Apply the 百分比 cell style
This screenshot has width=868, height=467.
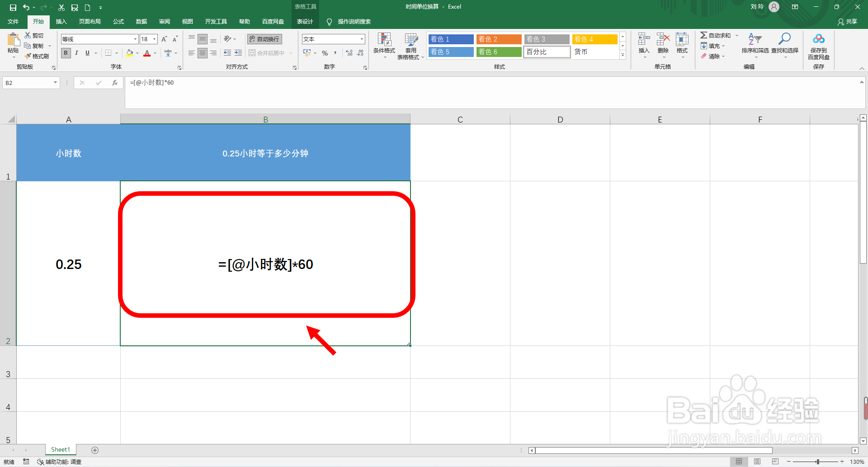click(547, 52)
